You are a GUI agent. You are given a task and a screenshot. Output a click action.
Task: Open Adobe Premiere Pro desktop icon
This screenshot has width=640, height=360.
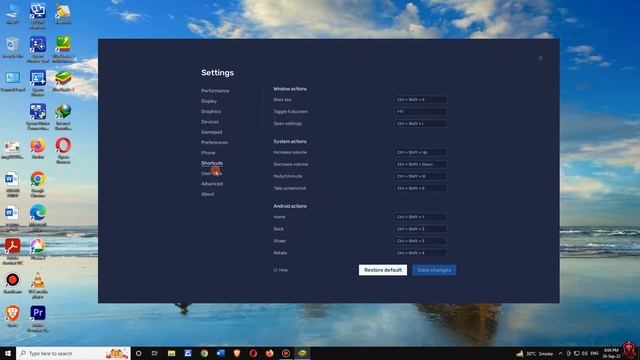point(38,319)
